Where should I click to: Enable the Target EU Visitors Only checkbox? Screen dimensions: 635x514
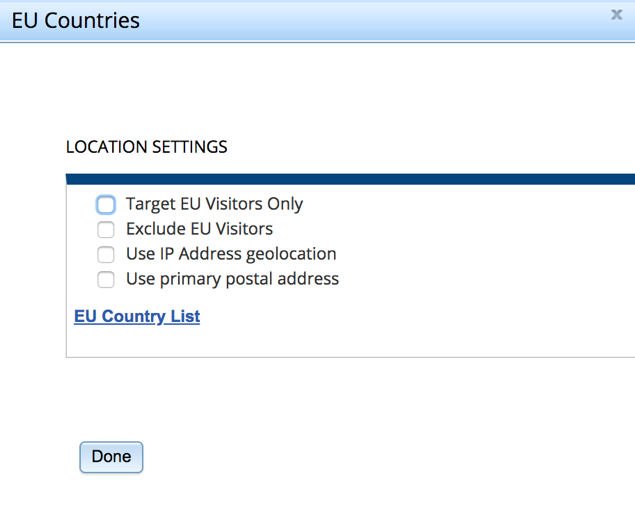[106, 205]
